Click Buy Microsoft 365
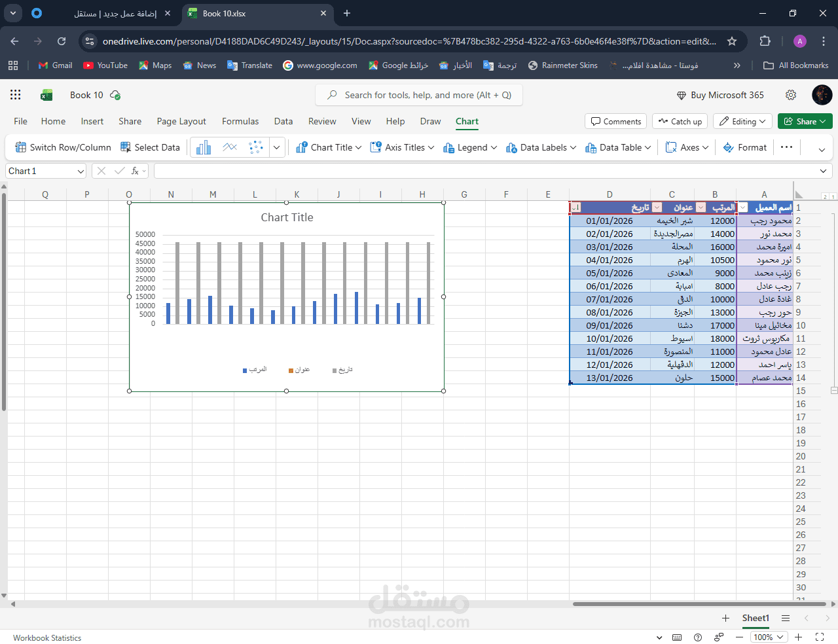Screen dimensions: 838x644 click(720, 95)
